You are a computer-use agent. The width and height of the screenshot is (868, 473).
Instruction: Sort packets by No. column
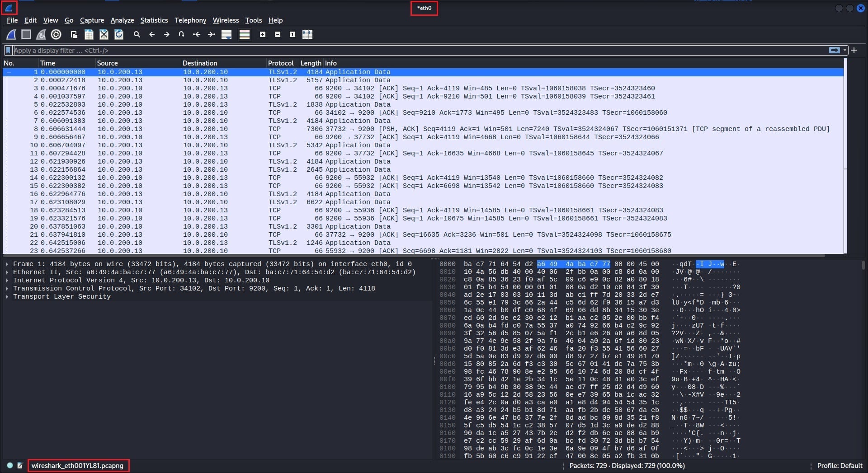(x=20, y=63)
